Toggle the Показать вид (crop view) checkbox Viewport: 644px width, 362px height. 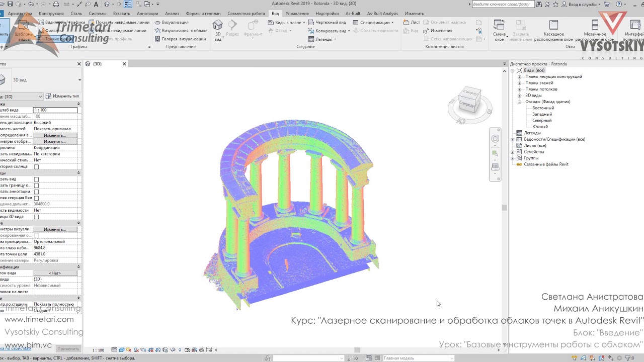pyautogui.click(x=36, y=179)
